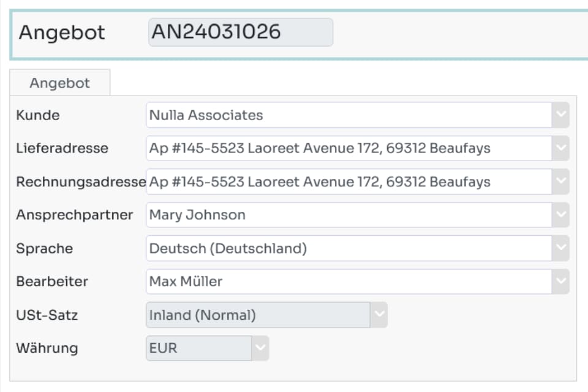Expand the USt-Satz dropdown arrow
The height and width of the screenshot is (392, 588).
(379, 315)
